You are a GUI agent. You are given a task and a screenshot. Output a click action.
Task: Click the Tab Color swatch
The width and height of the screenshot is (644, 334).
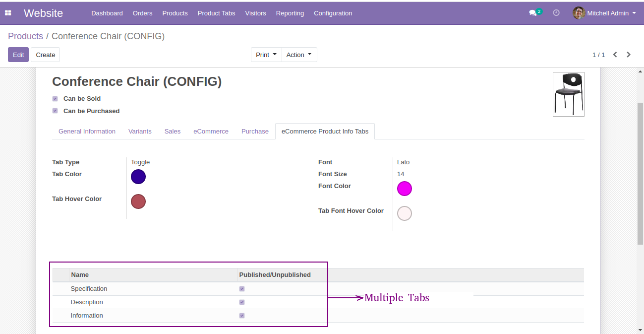(138, 177)
